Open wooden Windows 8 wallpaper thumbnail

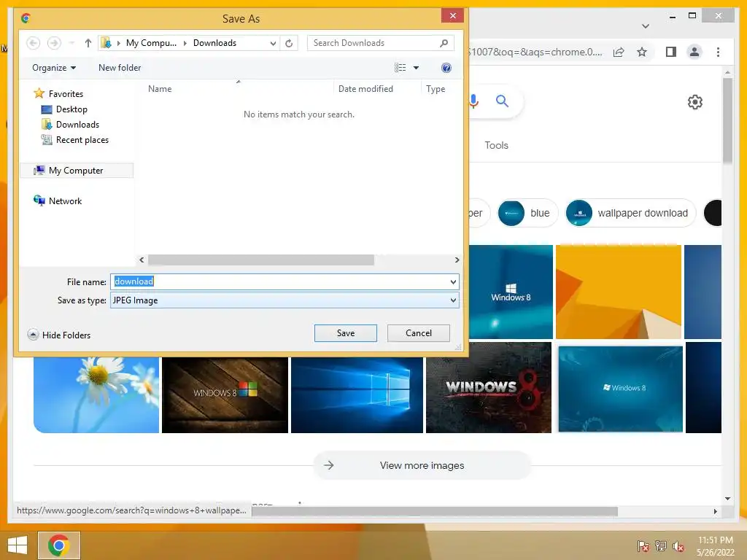pos(225,394)
